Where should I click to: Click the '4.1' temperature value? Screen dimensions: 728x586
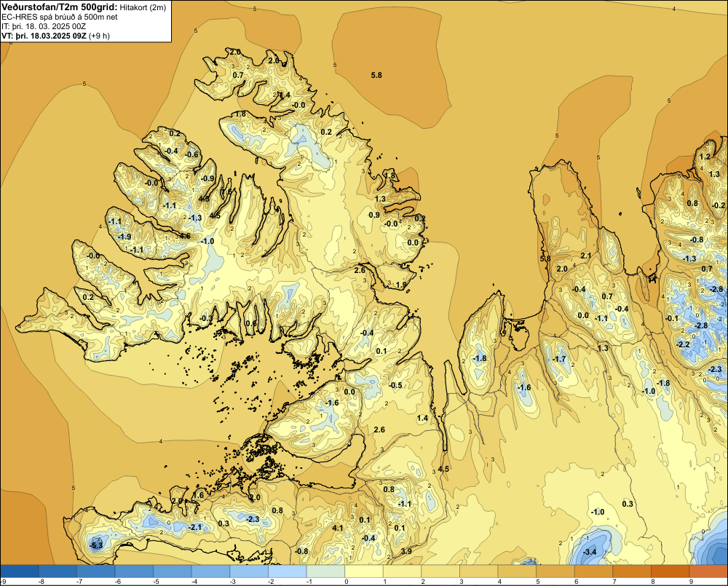pos(338,528)
